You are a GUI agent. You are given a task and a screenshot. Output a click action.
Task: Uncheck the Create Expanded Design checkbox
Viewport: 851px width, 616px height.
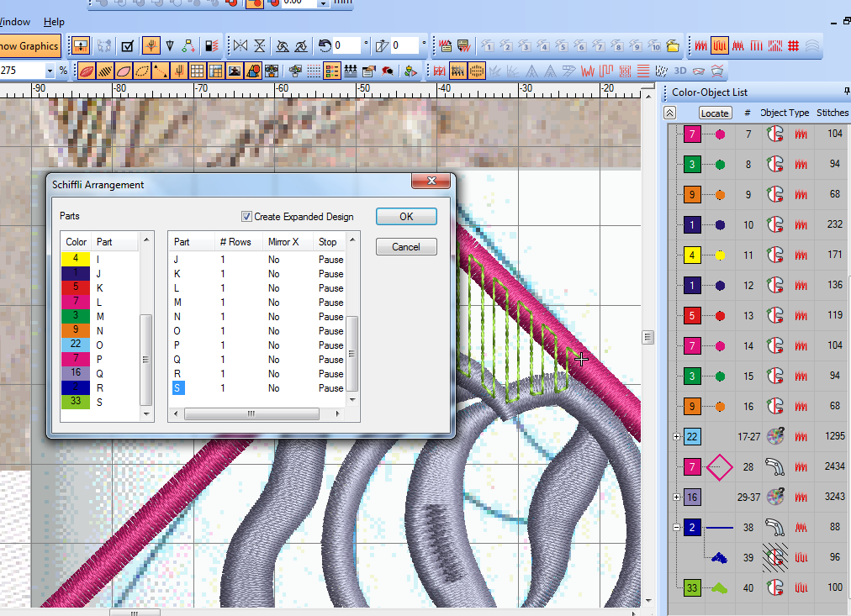click(x=246, y=217)
